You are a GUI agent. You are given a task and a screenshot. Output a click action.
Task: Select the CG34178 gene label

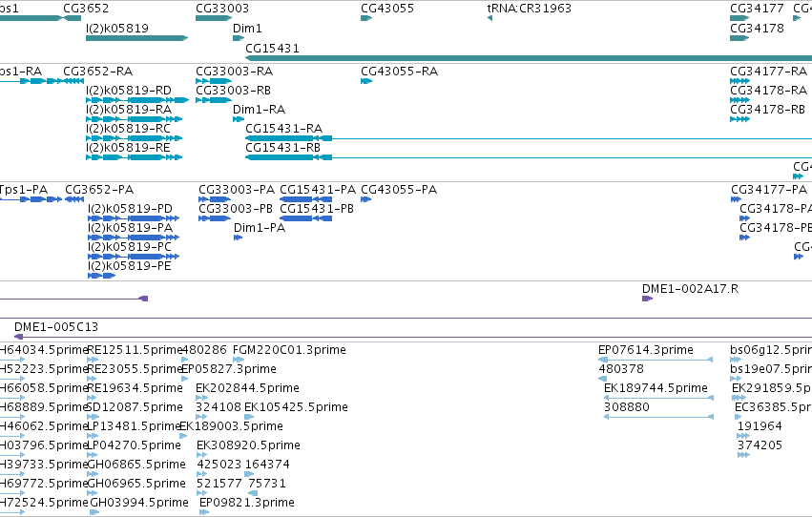tap(757, 28)
